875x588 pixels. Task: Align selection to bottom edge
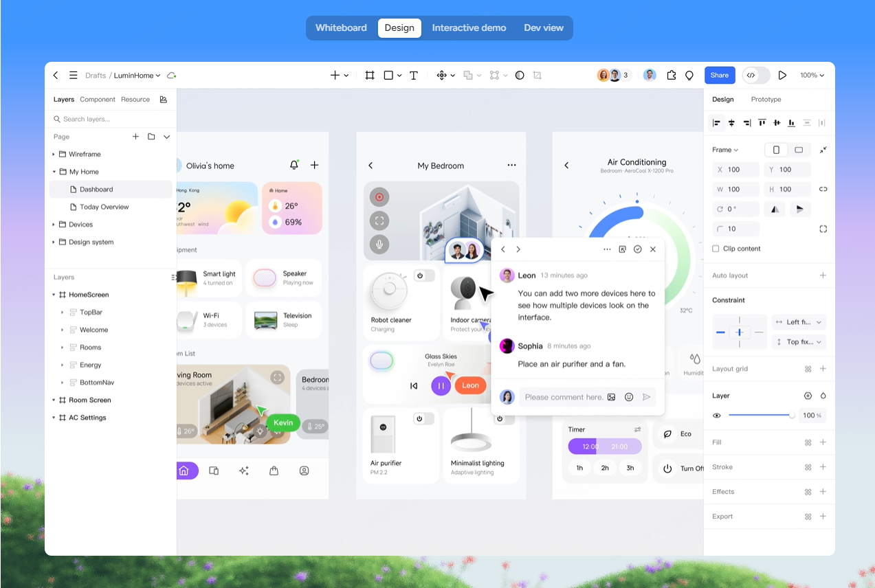(x=792, y=123)
